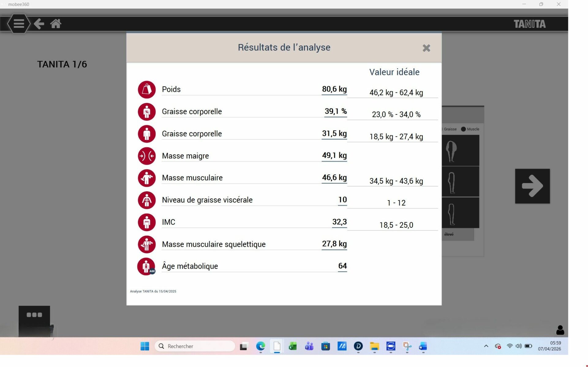Open the home screen via house icon
This screenshot has width=588, height=367.
pyautogui.click(x=56, y=24)
